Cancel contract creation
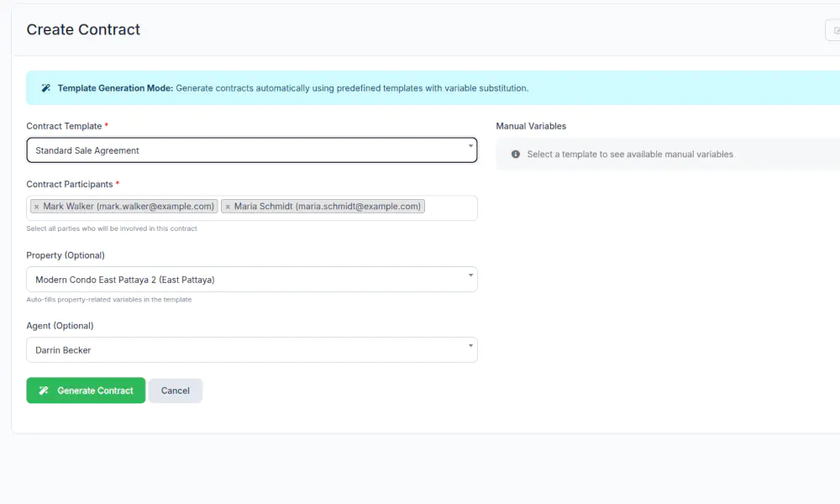The image size is (840, 504). tap(176, 391)
